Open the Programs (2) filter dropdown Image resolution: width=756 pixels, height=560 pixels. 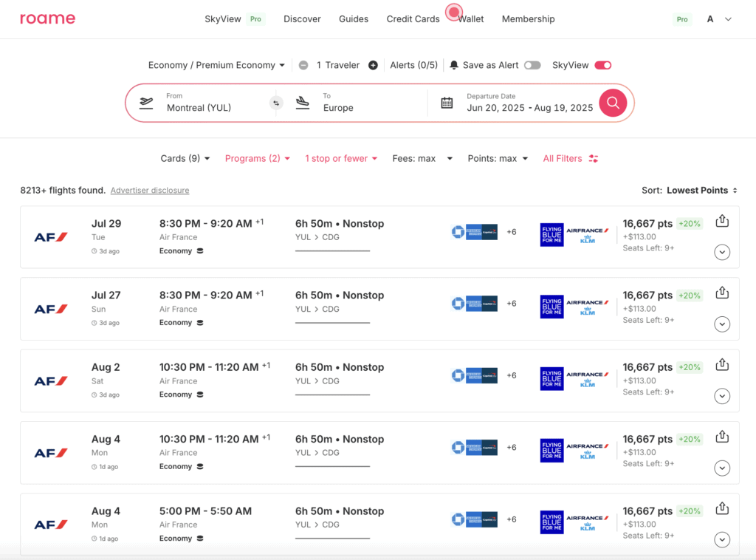tap(258, 159)
